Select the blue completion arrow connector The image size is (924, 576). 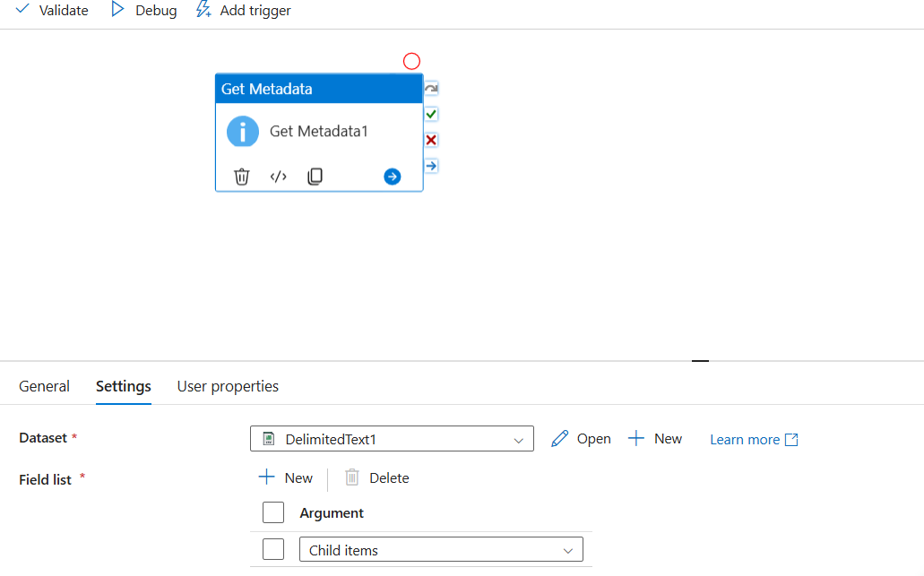tap(431, 165)
